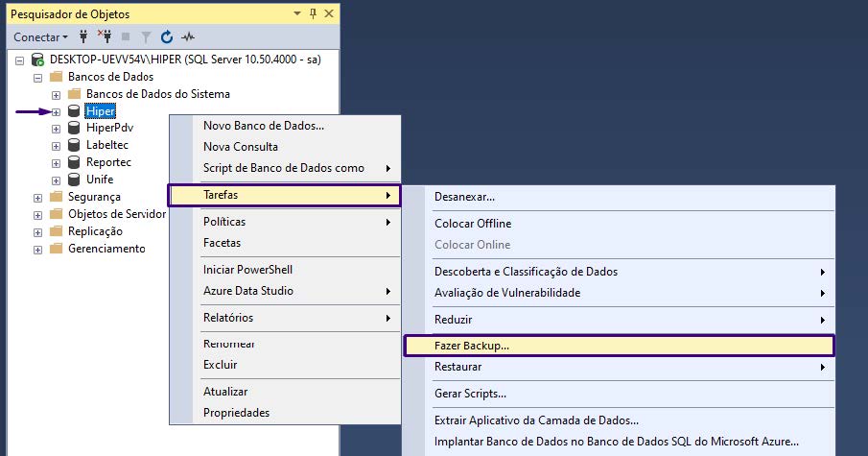Expand Bancos de Dados do Sistema folder
868x456 pixels.
(56, 94)
